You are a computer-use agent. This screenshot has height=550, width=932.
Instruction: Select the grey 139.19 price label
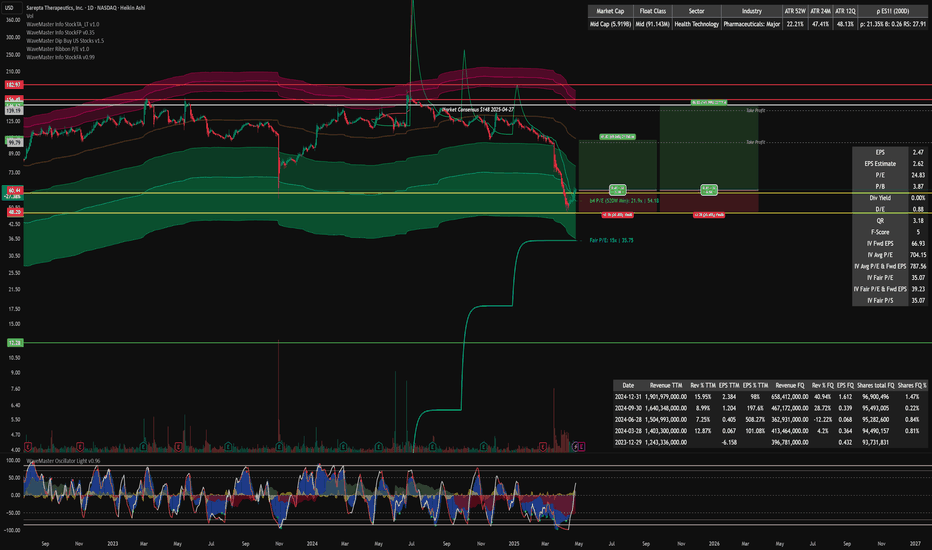point(14,111)
